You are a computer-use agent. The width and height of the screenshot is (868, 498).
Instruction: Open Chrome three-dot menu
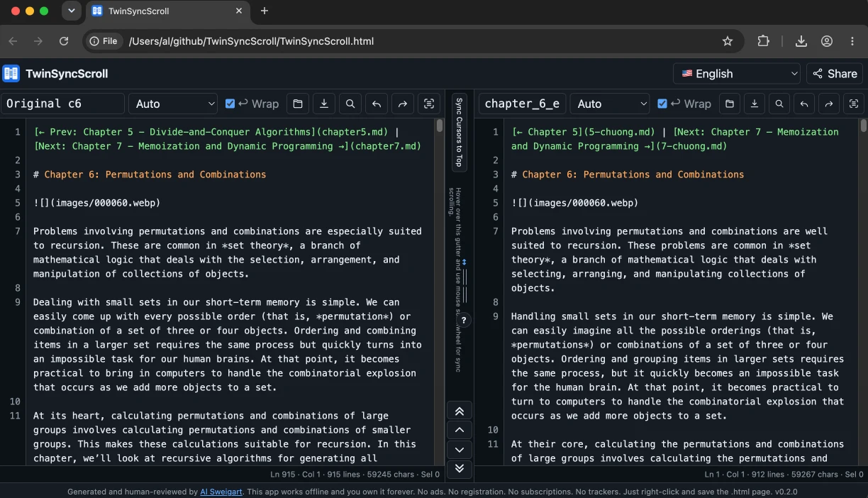(x=852, y=41)
